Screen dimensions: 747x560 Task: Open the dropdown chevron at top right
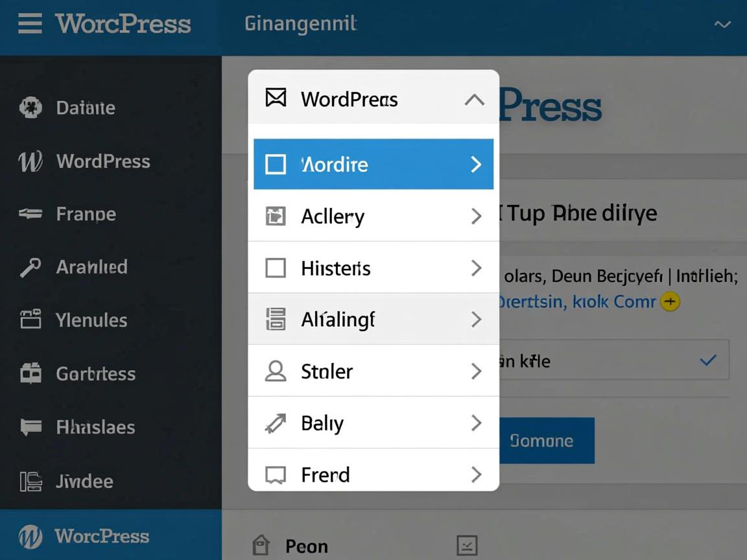pyautogui.click(x=722, y=25)
